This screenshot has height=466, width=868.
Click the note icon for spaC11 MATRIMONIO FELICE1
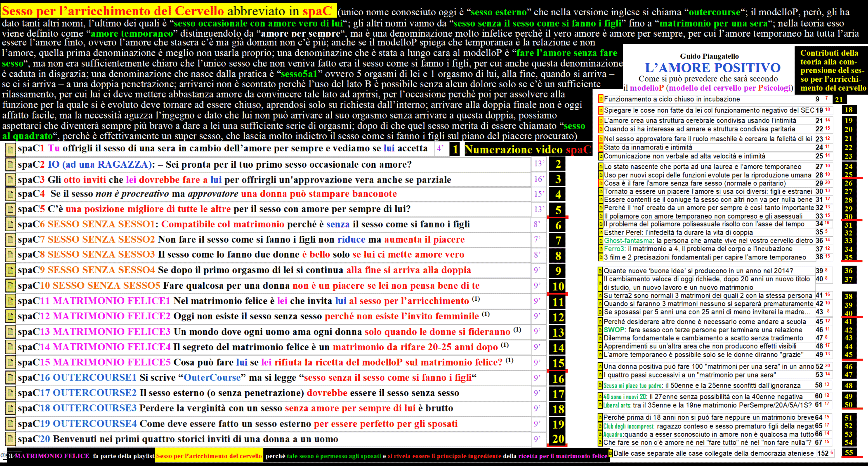[x=10, y=301]
